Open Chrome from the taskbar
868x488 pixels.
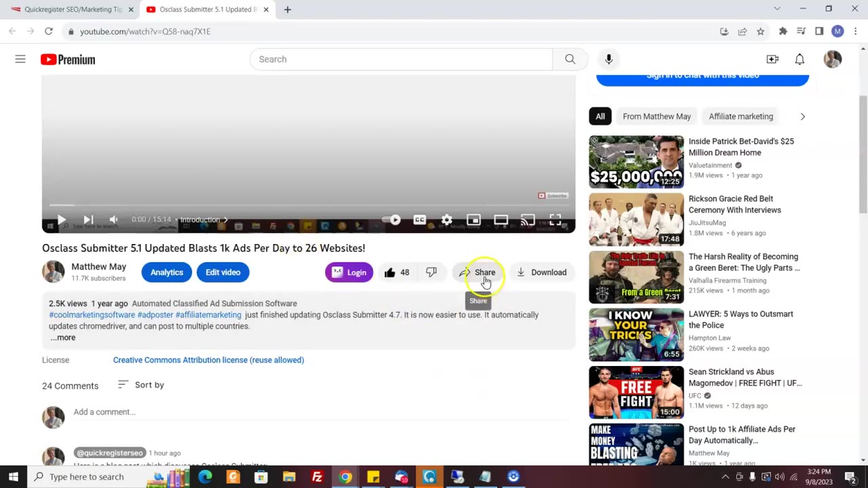(x=345, y=477)
